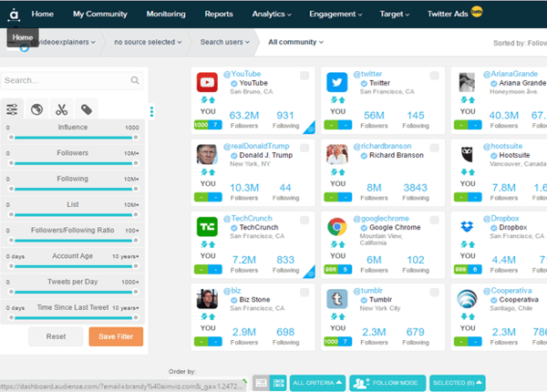Select the scissors filter icon
Viewport: 547px width, 392px height.
click(x=62, y=109)
